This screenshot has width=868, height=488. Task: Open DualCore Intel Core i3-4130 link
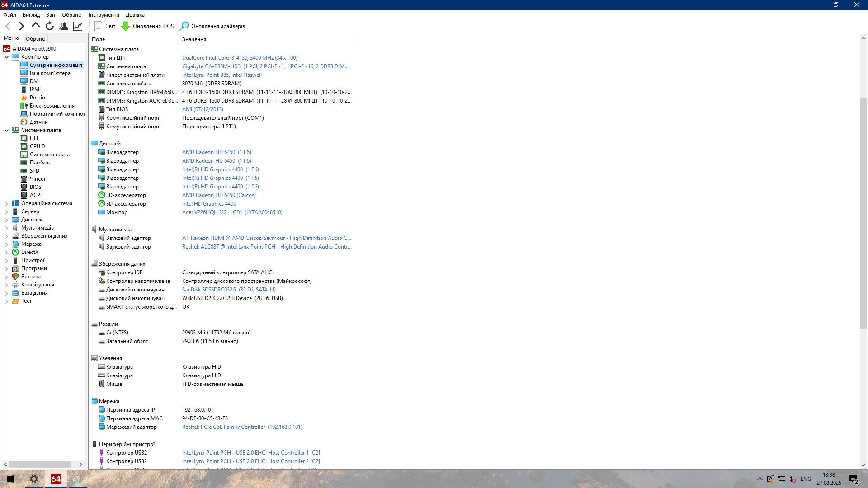pyautogui.click(x=240, y=58)
